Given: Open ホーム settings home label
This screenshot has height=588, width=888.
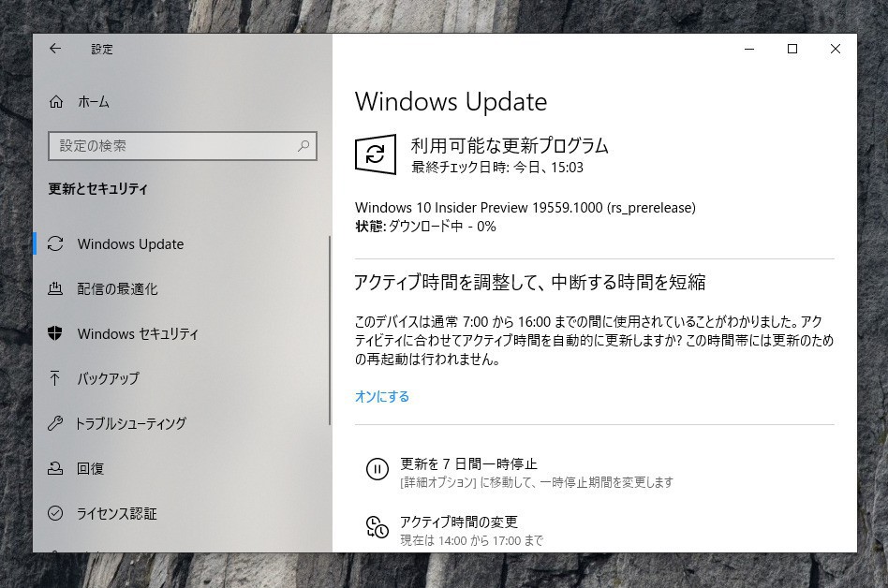Looking at the screenshot, I should pyautogui.click(x=94, y=102).
